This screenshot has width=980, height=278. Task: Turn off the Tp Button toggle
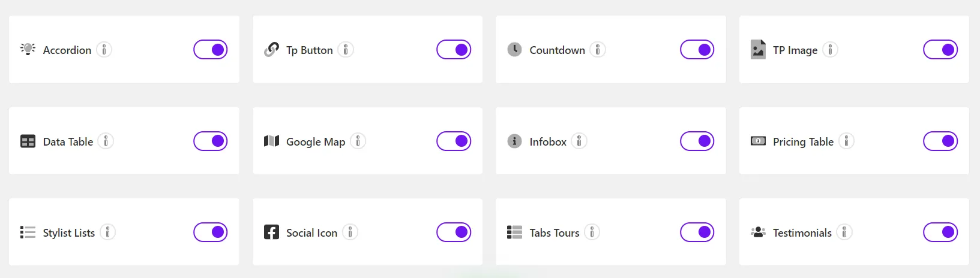454,50
